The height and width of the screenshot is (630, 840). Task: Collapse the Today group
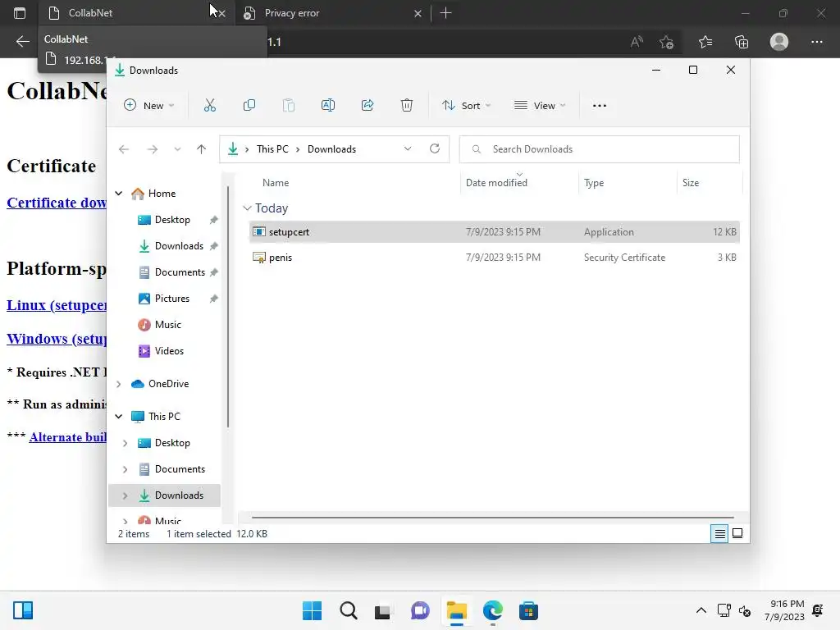[247, 208]
